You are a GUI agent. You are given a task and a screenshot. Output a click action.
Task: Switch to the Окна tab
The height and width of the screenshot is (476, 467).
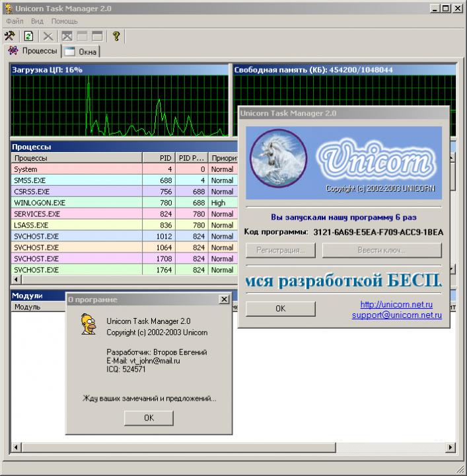pyautogui.click(x=82, y=52)
